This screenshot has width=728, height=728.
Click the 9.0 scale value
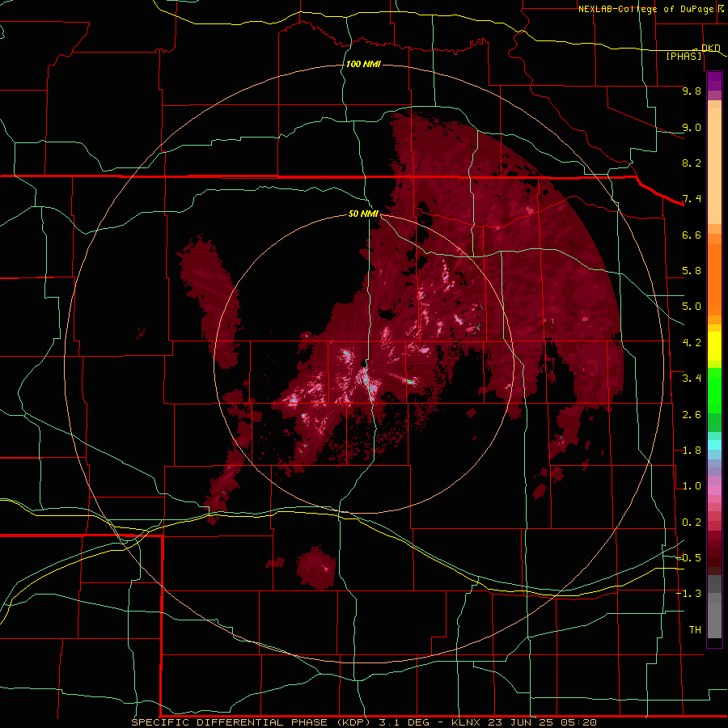[x=692, y=127]
